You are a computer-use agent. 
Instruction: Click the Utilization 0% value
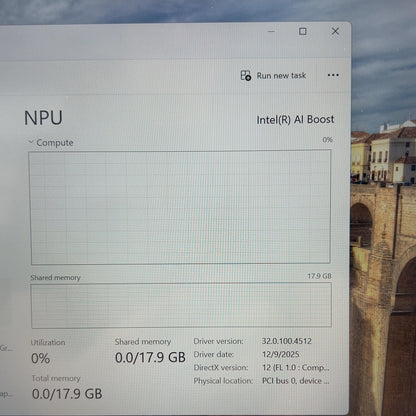point(40,359)
